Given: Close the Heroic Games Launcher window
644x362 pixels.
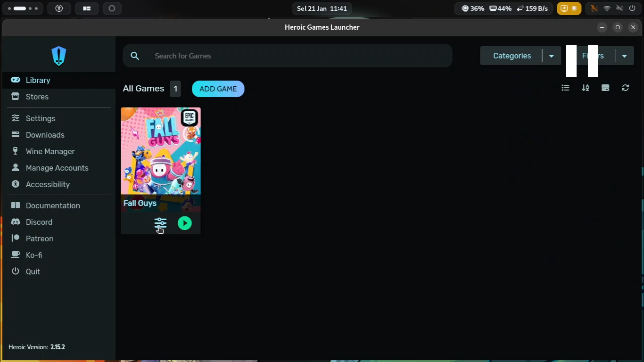Looking at the screenshot, I should click(x=633, y=27).
